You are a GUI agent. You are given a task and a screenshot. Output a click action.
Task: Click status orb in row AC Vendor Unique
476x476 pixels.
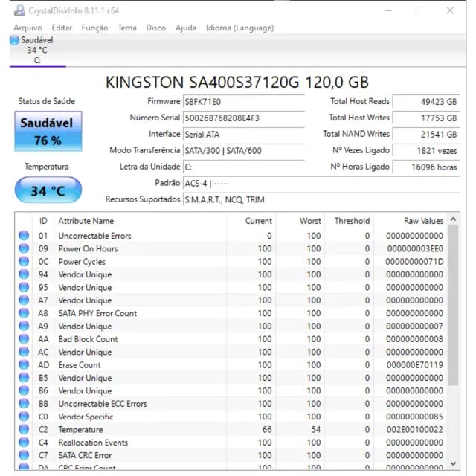(24, 352)
